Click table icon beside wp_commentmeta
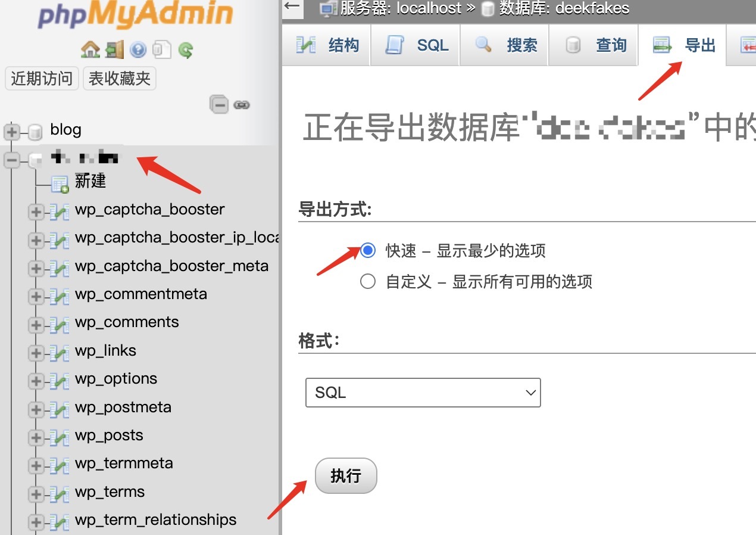This screenshot has height=535, width=756. [x=60, y=296]
